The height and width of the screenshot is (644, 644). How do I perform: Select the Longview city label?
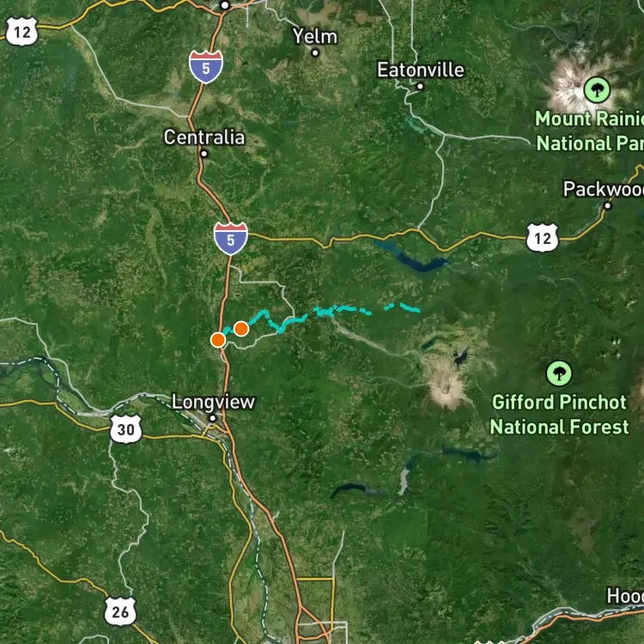point(213,402)
